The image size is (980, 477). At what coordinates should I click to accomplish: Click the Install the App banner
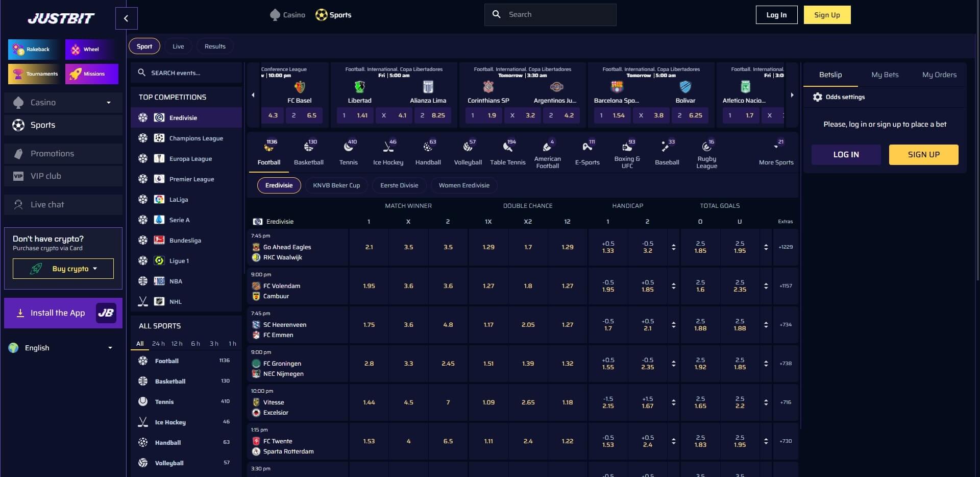(63, 313)
